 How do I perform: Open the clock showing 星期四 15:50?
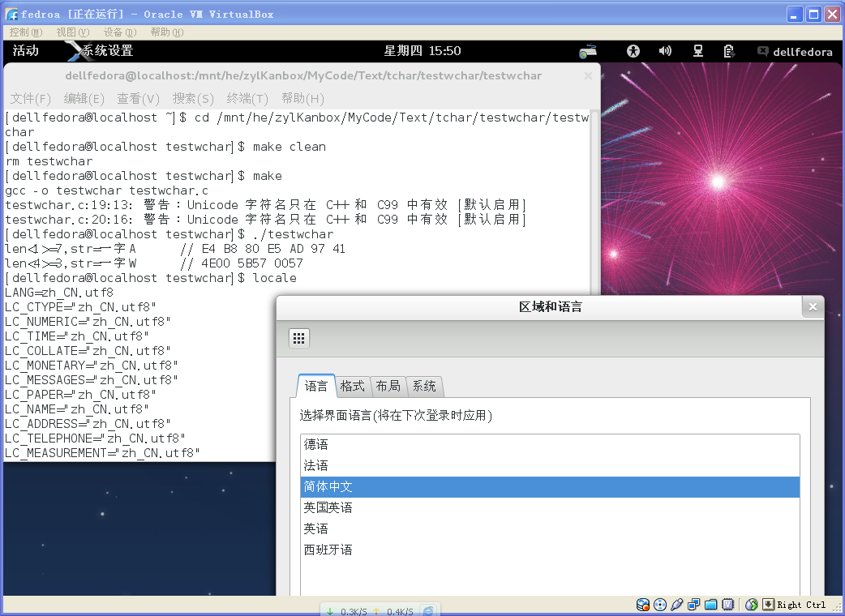pyautogui.click(x=422, y=50)
